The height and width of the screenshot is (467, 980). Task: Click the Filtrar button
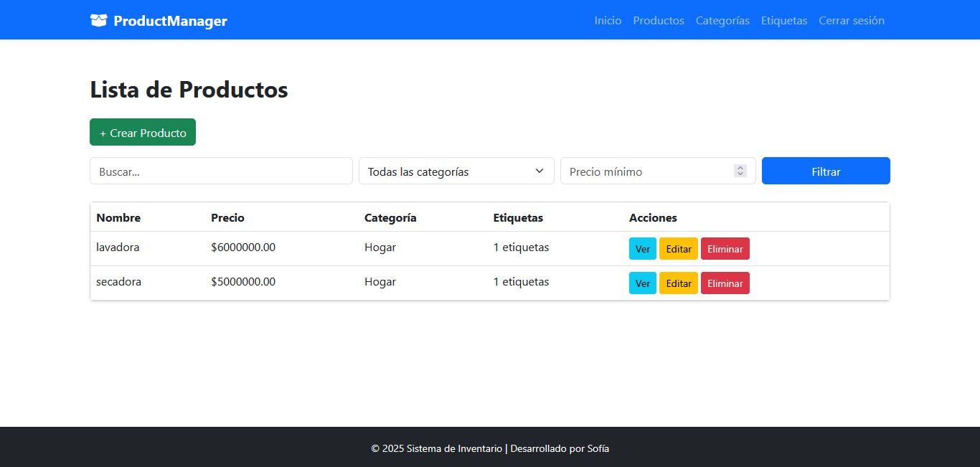826,171
